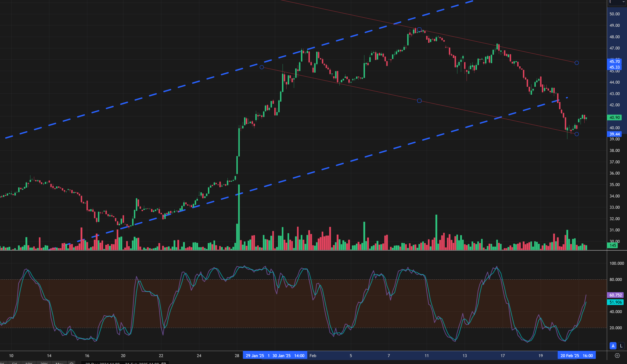Screen dimensions: 627x364
Task: Open chart settings hexagon gear icon
Action: (x=617, y=355)
